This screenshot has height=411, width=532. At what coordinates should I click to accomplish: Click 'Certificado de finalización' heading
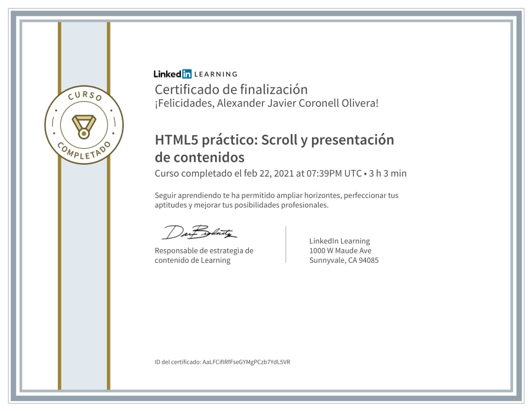(x=231, y=89)
